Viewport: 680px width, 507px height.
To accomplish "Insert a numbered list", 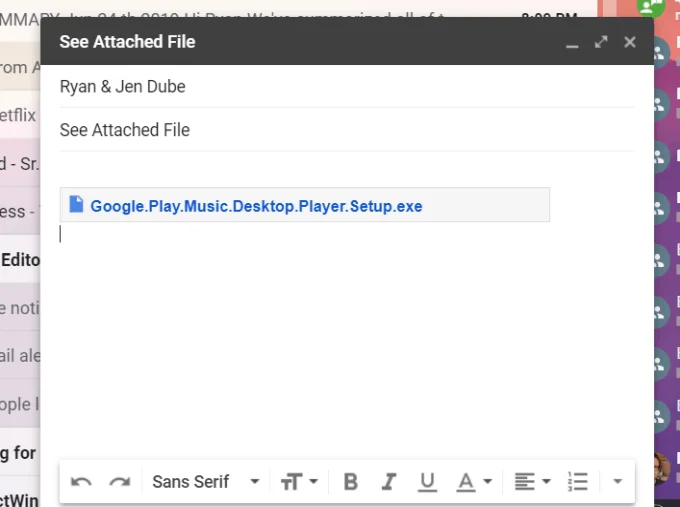I will 578,482.
